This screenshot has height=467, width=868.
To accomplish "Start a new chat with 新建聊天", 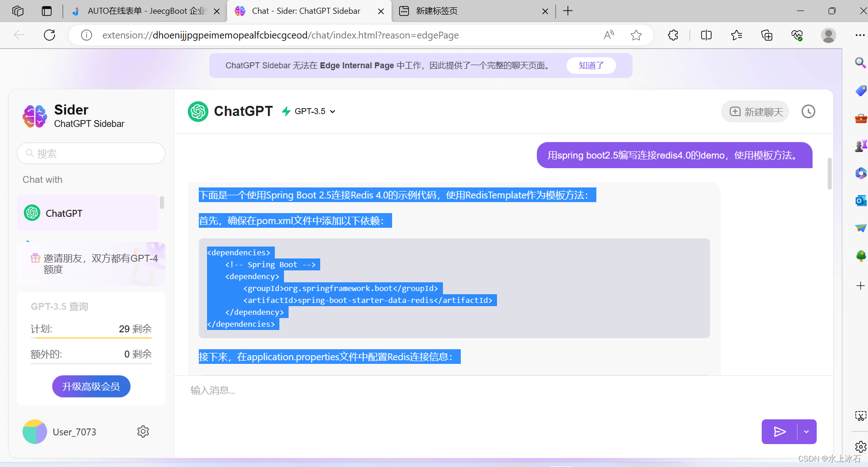I will click(755, 112).
